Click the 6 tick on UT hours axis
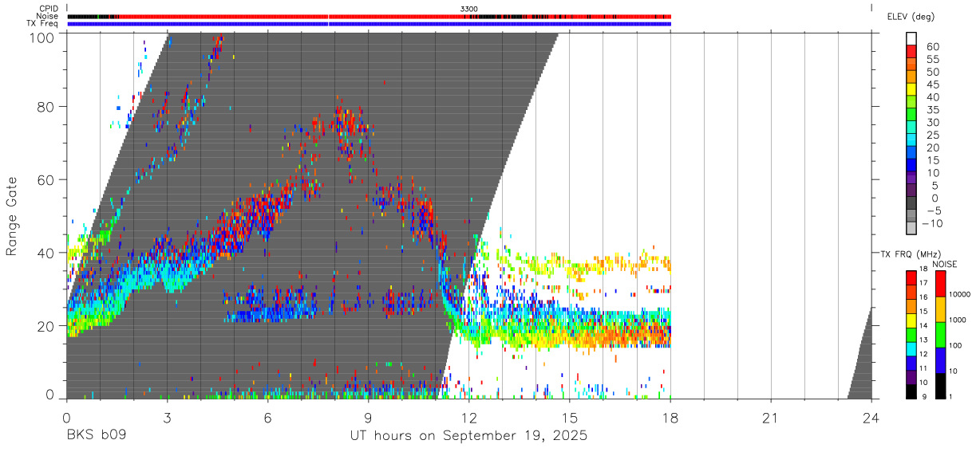980x452 pixels. [x=268, y=418]
